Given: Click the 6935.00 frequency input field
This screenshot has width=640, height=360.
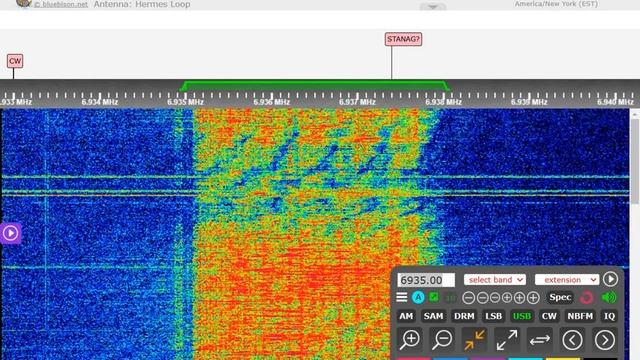Looking at the screenshot, I should tap(426, 280).
